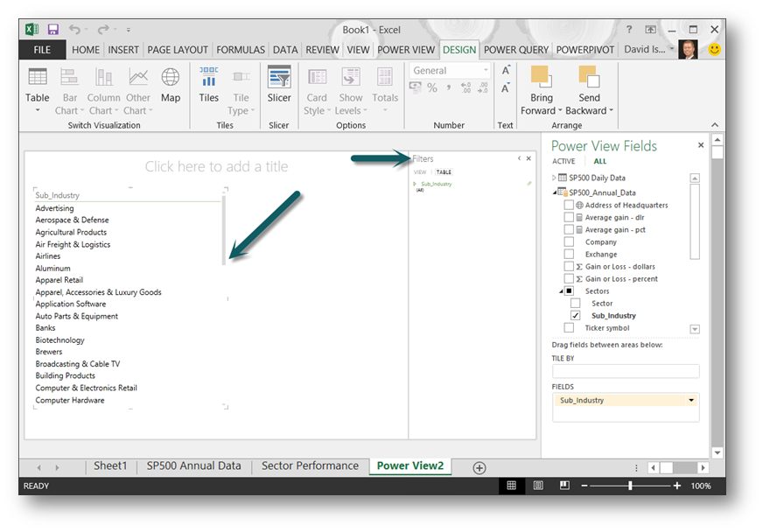Uncheck the Sub_Industry field
Viewport: 763px width, 532px height.
(x=575, y=315)
